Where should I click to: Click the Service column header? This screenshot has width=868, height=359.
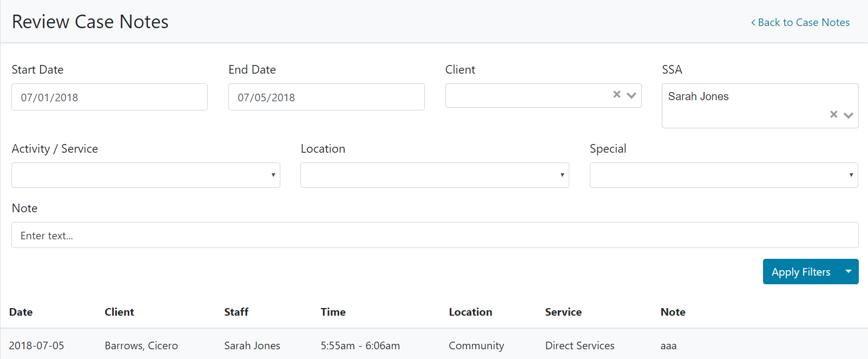point(563,312)
